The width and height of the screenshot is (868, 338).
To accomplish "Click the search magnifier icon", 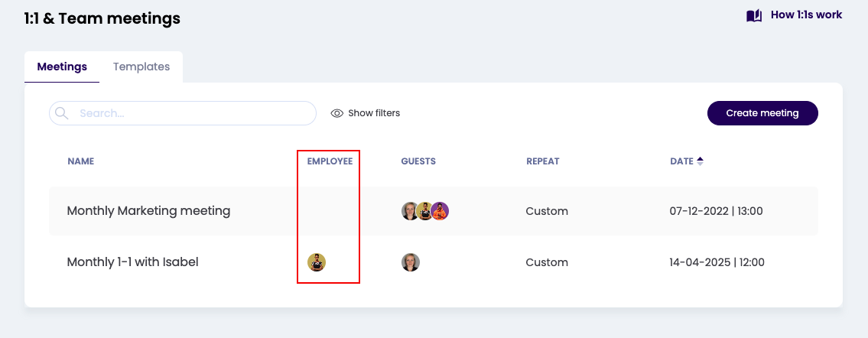I will [x=62, y=113].
